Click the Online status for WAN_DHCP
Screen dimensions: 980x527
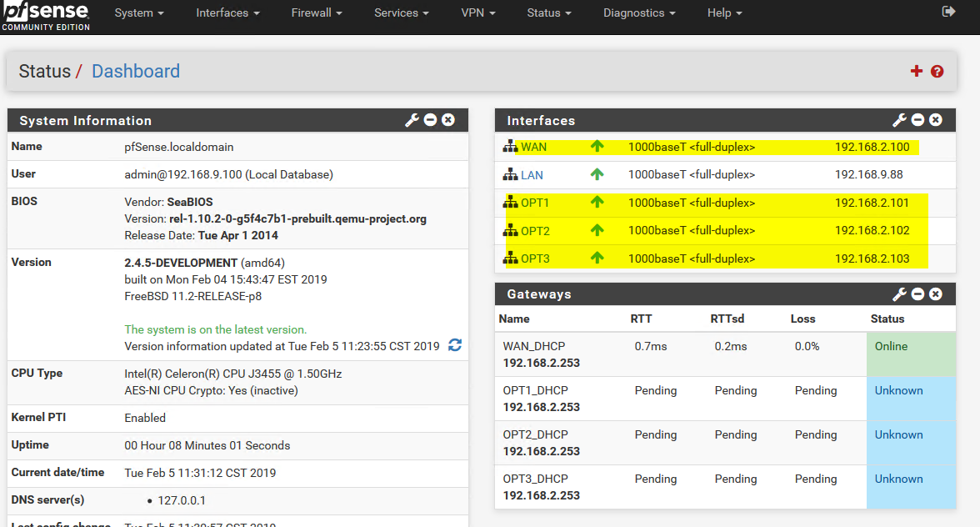[x=892, y=346]
